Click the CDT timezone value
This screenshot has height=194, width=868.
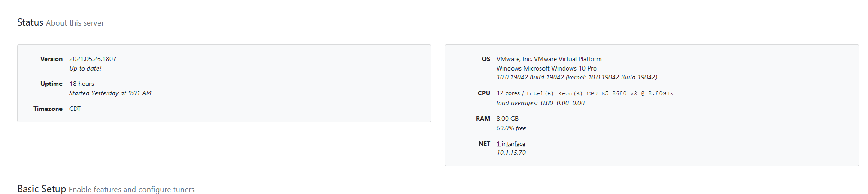click(75, 109)
